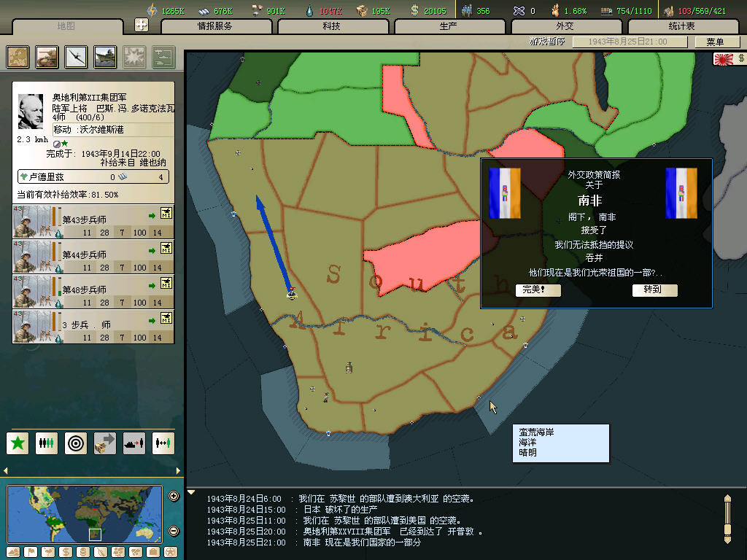This screenshot has width=747, height=560.
Task: Open the map overview icon in the toolbar
Action: (x=18, y=57)
